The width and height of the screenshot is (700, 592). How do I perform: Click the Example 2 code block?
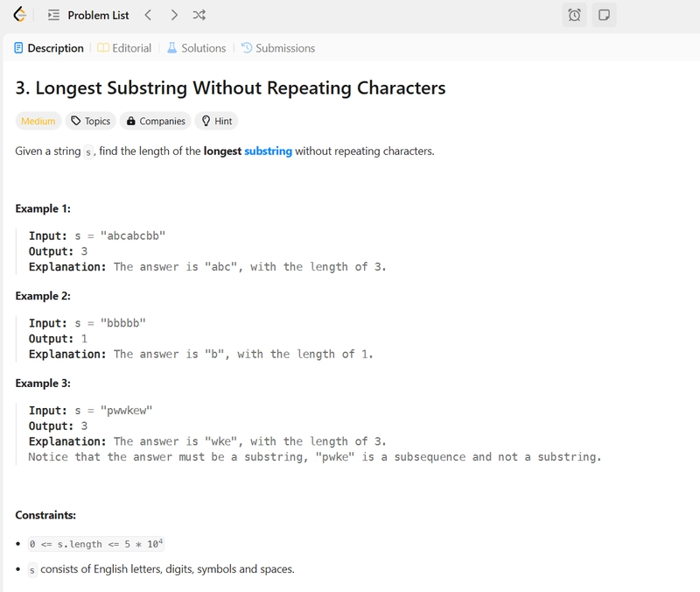coord(200,339)
